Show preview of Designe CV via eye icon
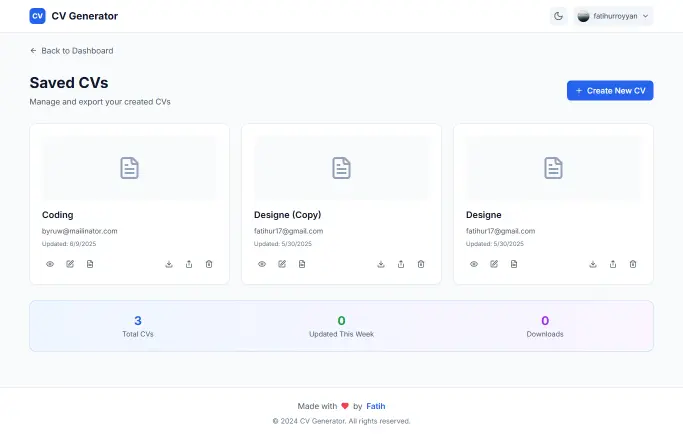683x438 pixels. point(474,264)
